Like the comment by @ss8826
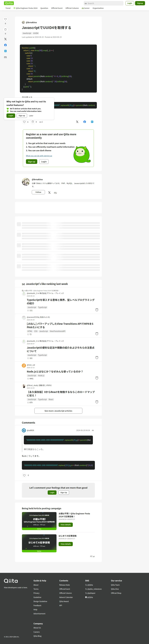The image size is (149, 644). coord(24,475)
